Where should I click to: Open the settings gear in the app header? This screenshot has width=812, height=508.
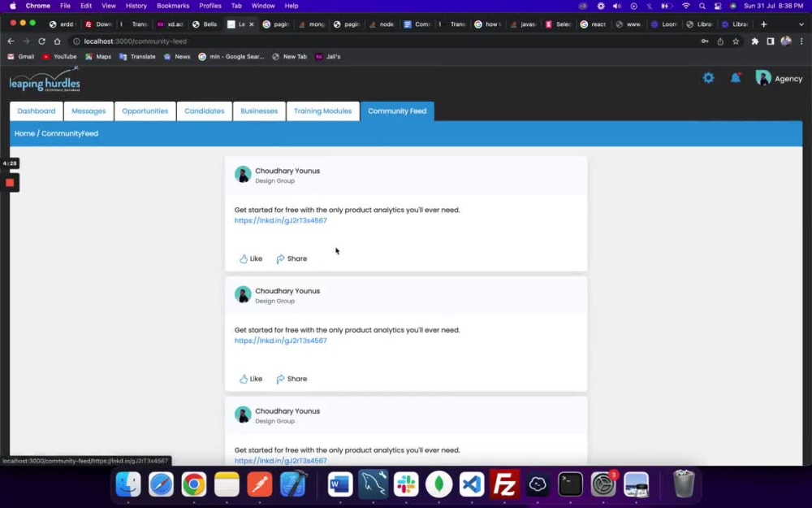708,78
